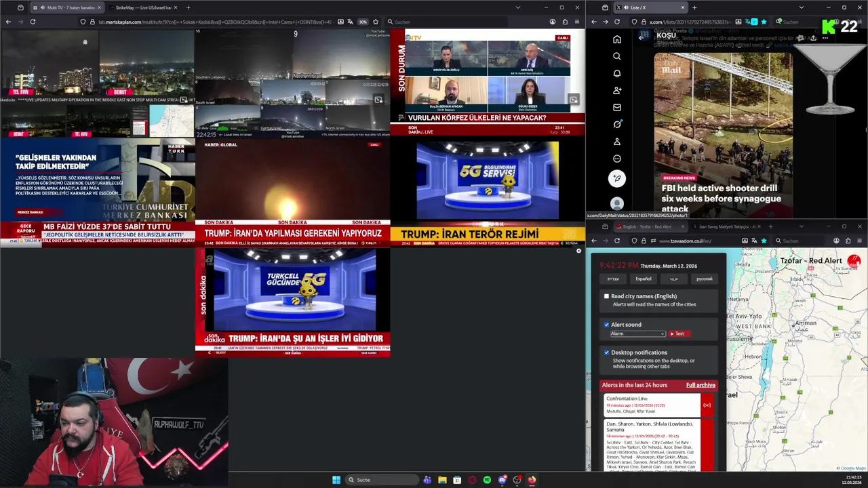The image size is (868, 488).
Task: Open the Full archive link
Action: (x=701, y=385)
